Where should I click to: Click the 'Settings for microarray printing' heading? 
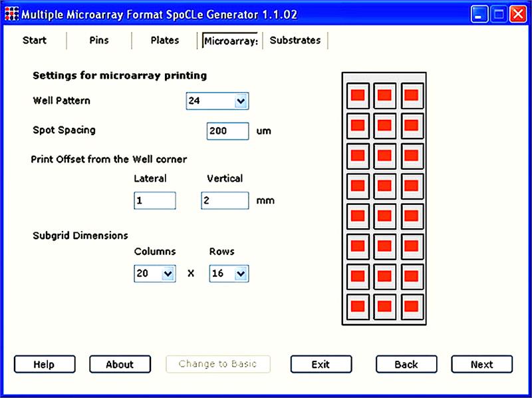120,75
